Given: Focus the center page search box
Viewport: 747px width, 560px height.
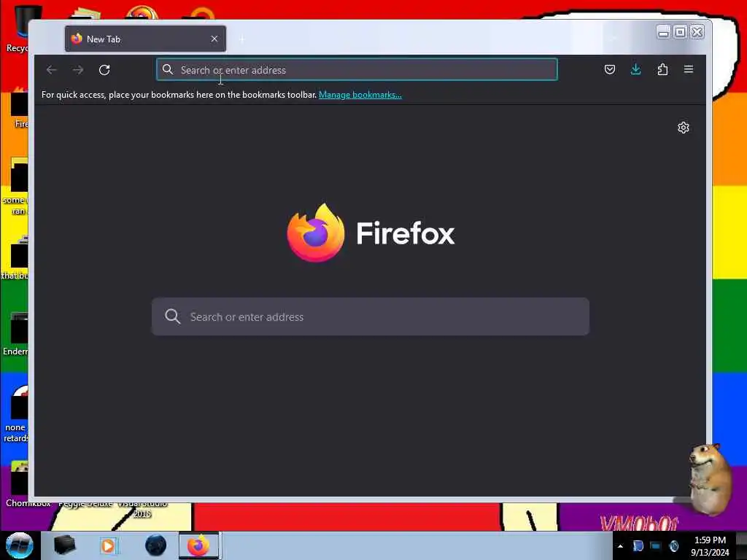Looking at the screenshot, I should coord(370,316).
